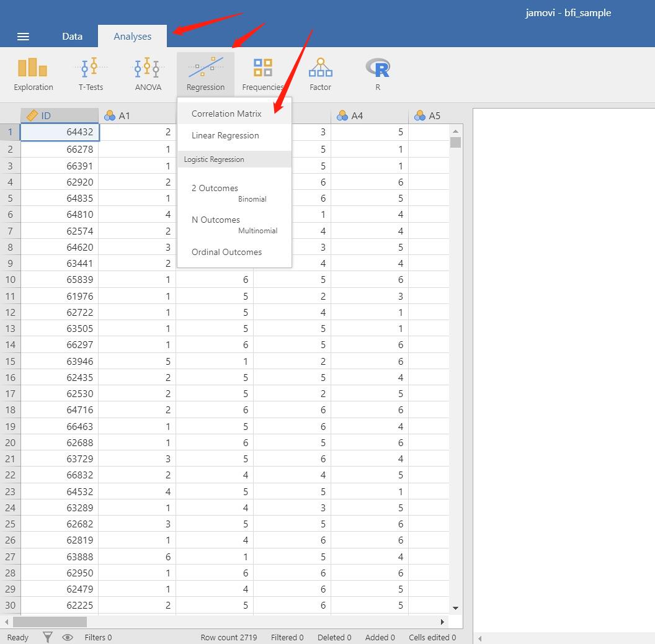Viewport: 655px width, 644px height.
Task: Select the ID column header
Action: pos(60,116)
